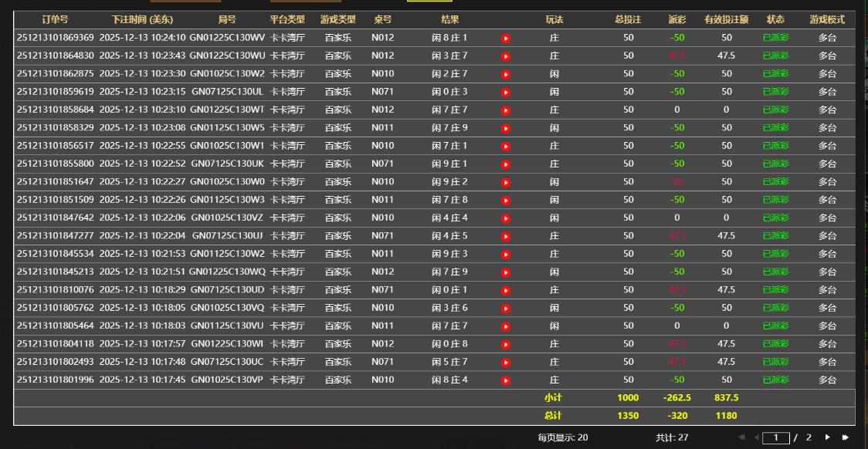
Task: Play replay for round GN01025C130VZ
Action: click(x=506, y=218)
